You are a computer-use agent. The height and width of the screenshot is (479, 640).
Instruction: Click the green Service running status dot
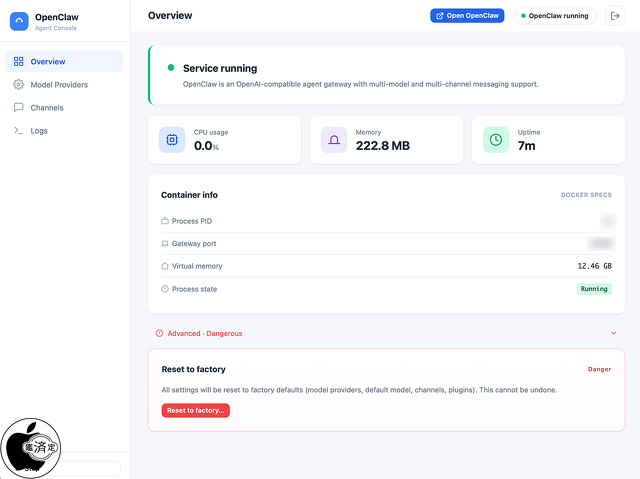point(171,67)
